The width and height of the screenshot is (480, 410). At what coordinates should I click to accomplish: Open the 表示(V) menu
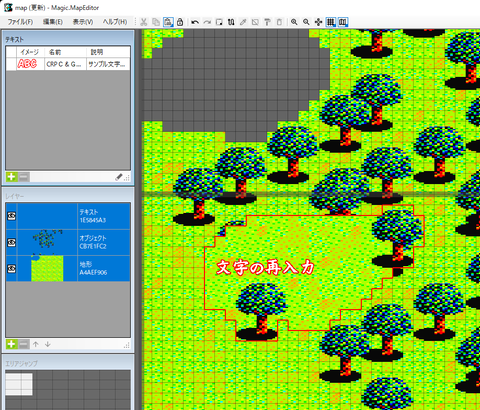tap(83, 22)
